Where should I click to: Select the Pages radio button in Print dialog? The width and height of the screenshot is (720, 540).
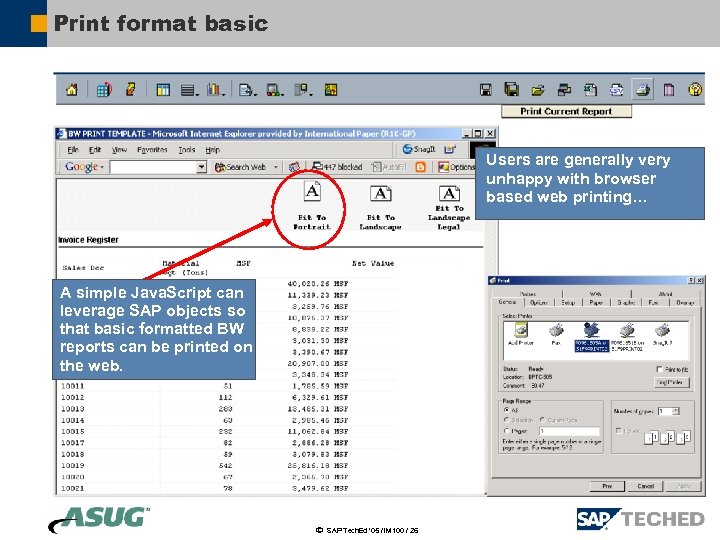click(x=506, y=431)
